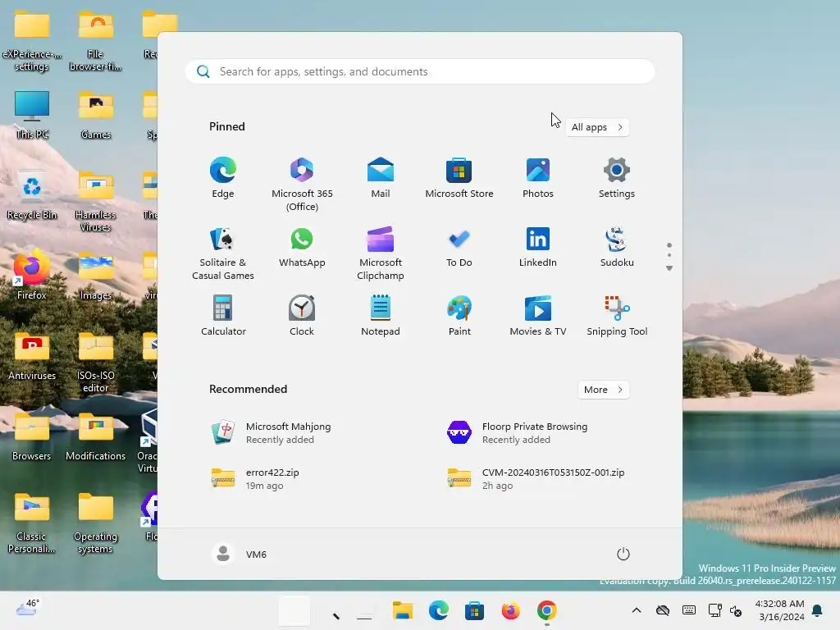The image size is (840, 630).
Task: Select Modifications folder on desktop
Action: tap(96, 436)
